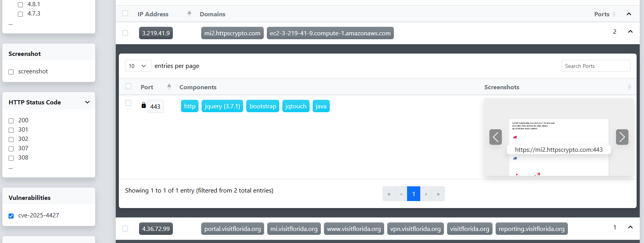Open the mi.visitflorida.org domain tag
Image resolution: width=644 pixels, height=243 pixels.
294,229
